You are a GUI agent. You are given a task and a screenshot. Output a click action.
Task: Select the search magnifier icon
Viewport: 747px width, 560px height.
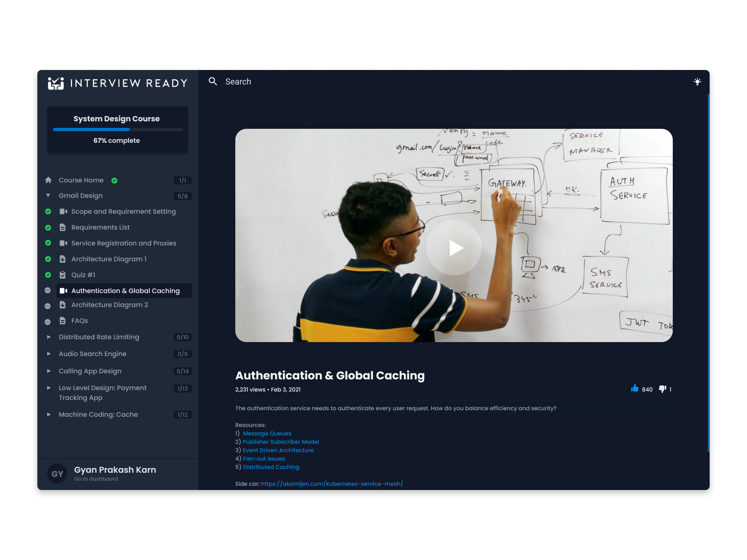pos(213,81)
